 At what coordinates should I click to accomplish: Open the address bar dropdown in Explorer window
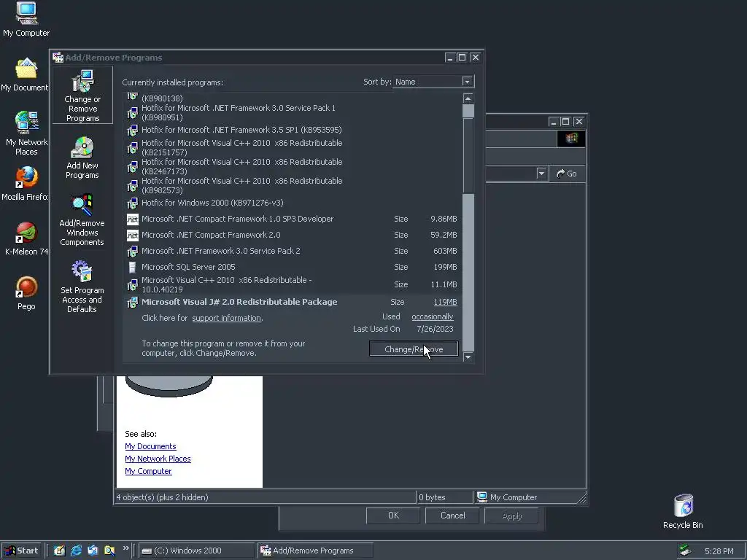coord(541,174)
